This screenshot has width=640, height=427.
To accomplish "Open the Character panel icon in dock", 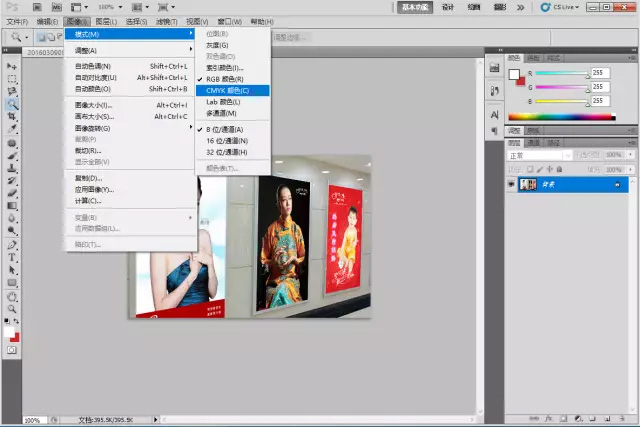I will pyautogui.click(x=493, y=116).
